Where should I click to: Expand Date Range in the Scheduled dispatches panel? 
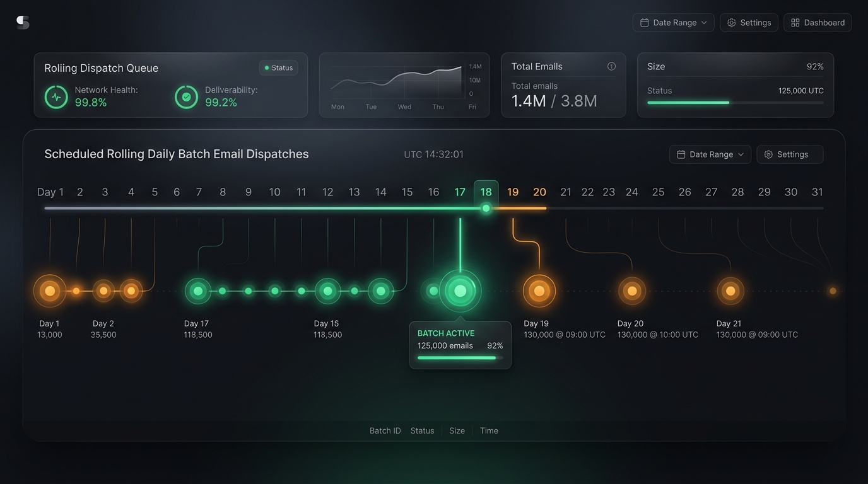tap(710, 154)
